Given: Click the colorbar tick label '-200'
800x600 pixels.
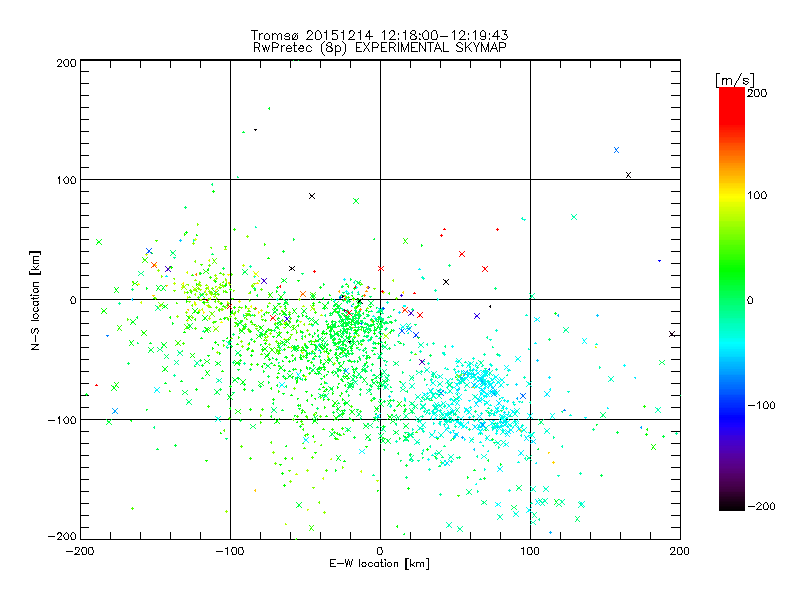Looking at the screenshot, I should coord(761,506).
